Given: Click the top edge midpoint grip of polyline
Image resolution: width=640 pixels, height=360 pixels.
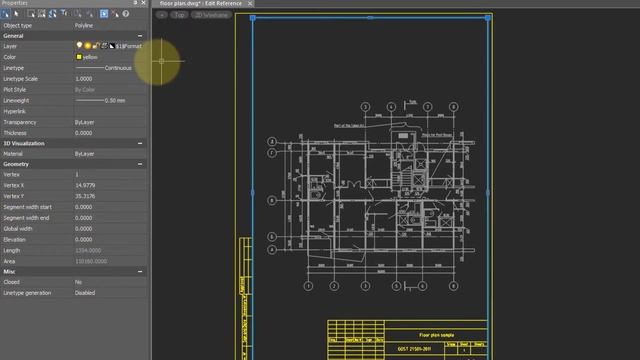Looking at the screenshot, I should 370,18.
